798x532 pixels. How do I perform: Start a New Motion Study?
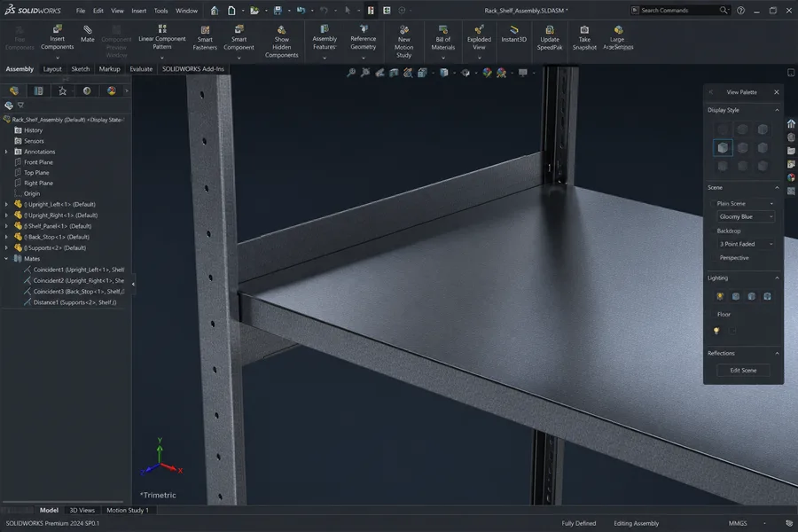404,42
